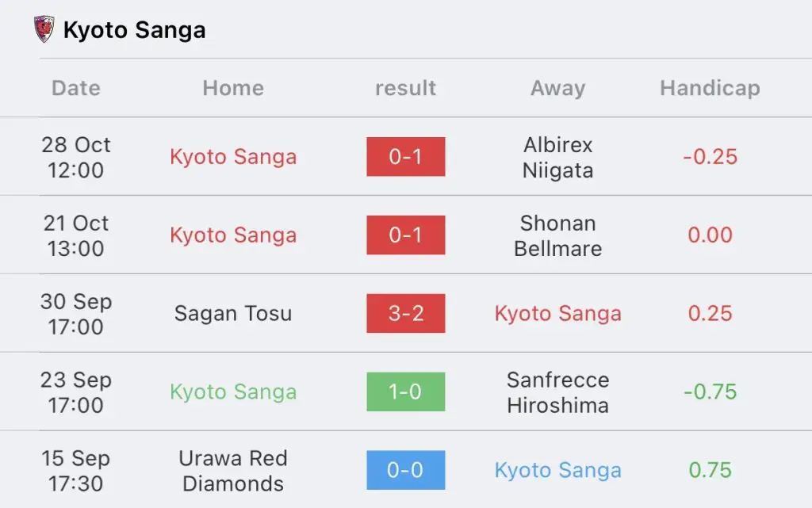Click the 28 Oct 12:00 match date
This screenshot has width=812, height=508.
(76, 157)
